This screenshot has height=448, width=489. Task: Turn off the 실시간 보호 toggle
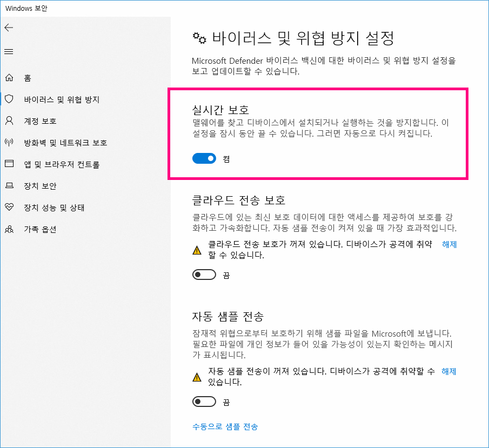point(204,158)
